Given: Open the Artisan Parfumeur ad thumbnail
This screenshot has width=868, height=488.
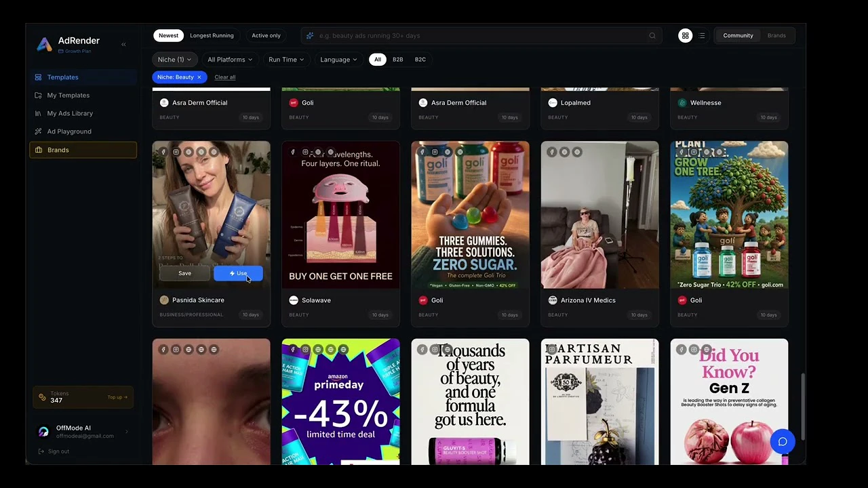Looking at the screenshot, I should click(599, 402).
